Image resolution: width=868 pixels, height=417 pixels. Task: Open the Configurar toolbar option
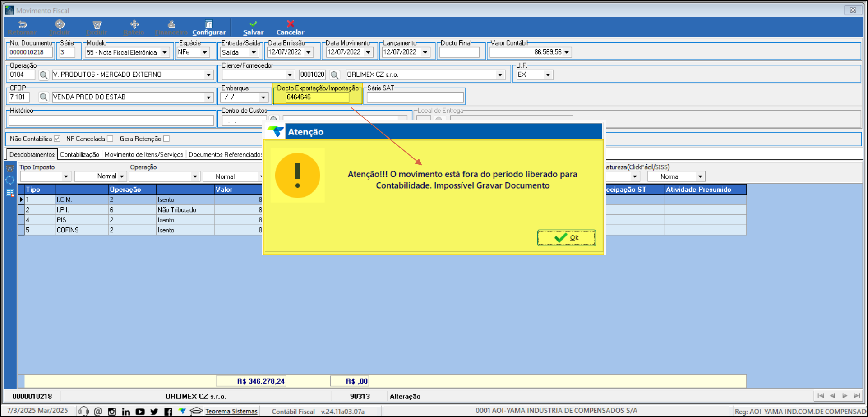(209, 28)
